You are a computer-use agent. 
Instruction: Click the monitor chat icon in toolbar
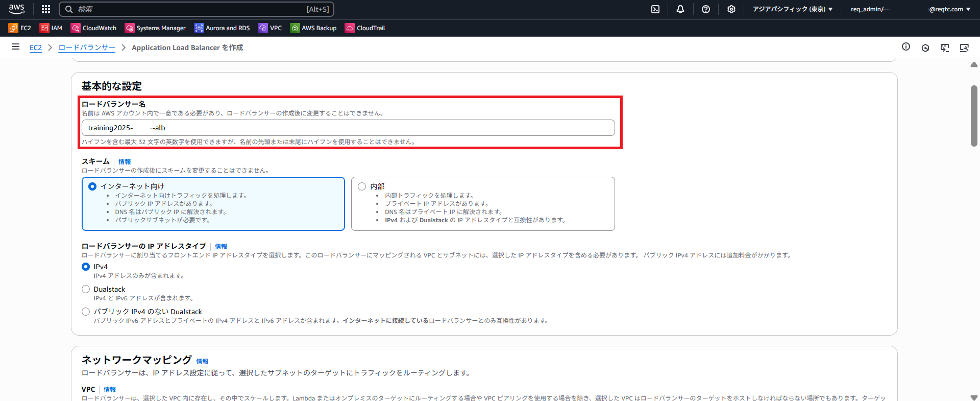coord(945,48)
